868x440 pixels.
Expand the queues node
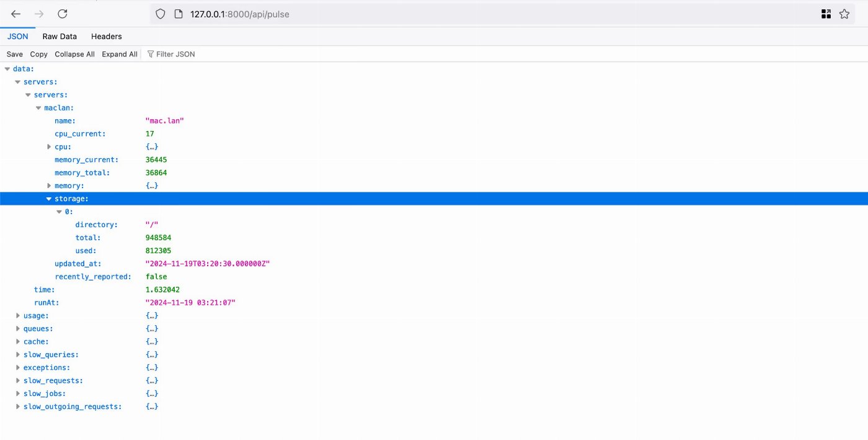pyautogui.click(x=18, y=329)
